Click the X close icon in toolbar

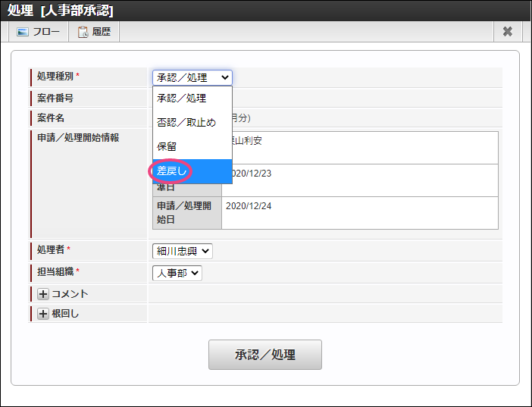tap(508, 32)
